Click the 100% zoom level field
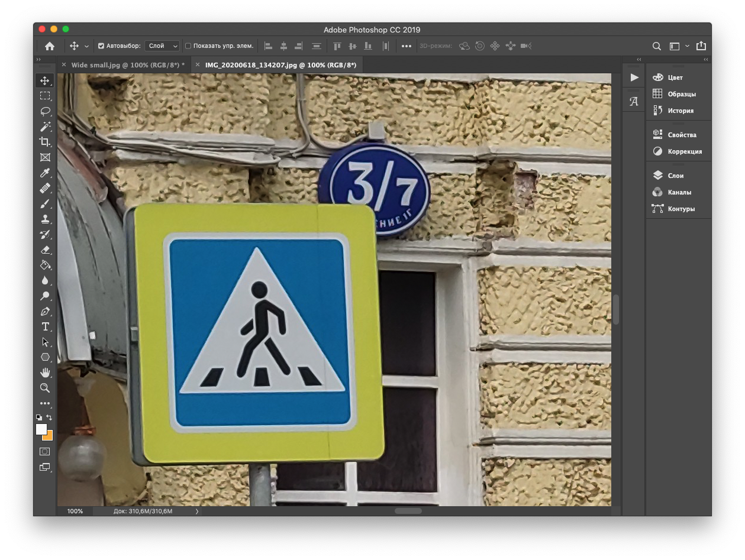745x560 pixels. click(x=75, y=511)
